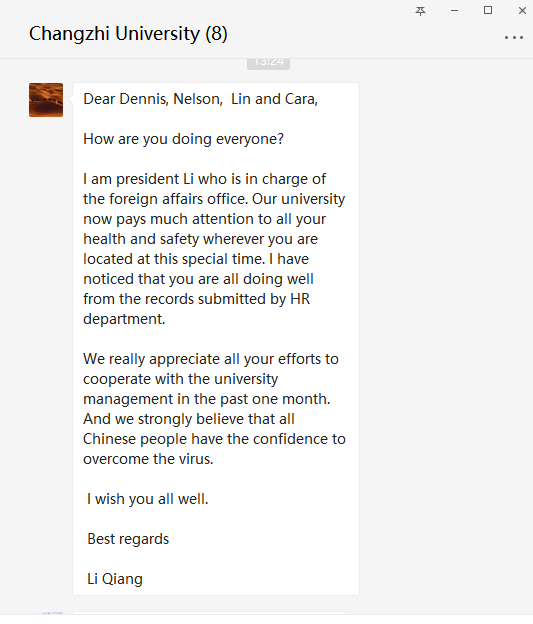Click the 13:24 timestamp label
The height and width of the screenshot is (624, 533).
click(268, 62)
